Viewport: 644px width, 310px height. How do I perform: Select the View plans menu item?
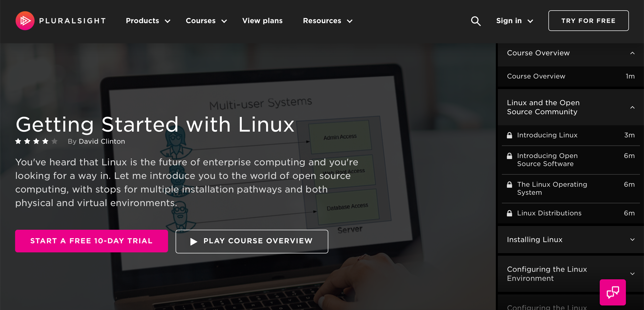click(262, 21)
